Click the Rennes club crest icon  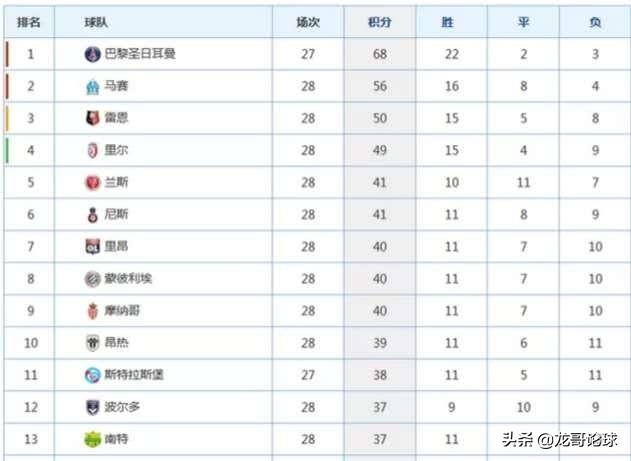point(93,118)
